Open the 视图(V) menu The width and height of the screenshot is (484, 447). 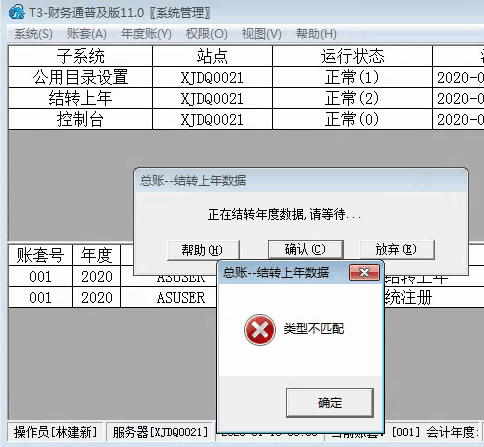pos(262,34)
